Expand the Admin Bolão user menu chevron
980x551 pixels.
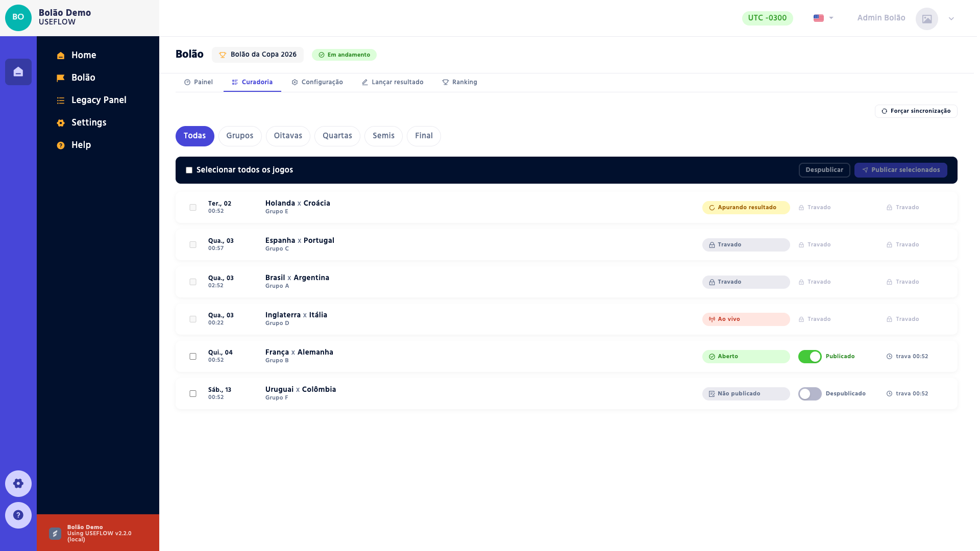point(951,19)
